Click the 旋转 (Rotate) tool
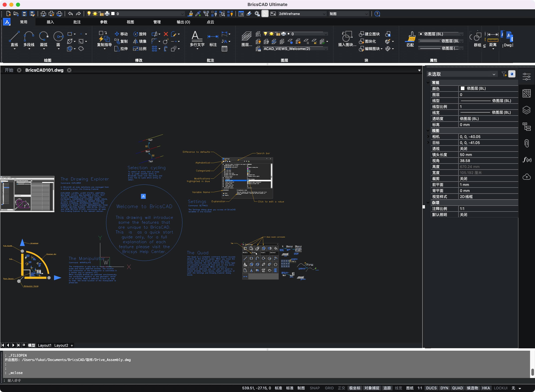 [x=140, y=34]
